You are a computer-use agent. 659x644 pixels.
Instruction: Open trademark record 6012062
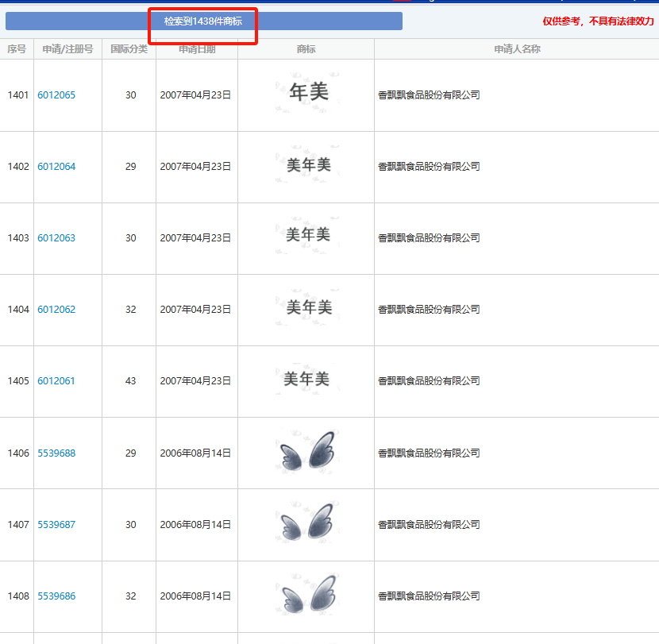click(56, 310)
